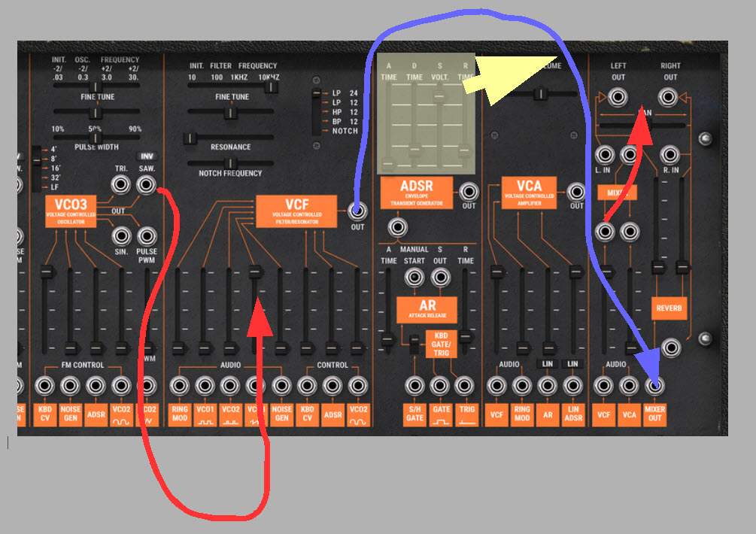Click the AR MANUAL START button
The width and height of the screenshot is (756, 534).
pyautogui.click(x=414, y=277)
